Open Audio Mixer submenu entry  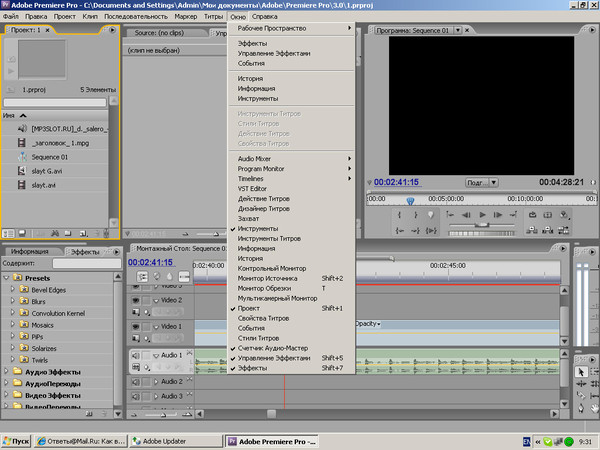(291, 158)
